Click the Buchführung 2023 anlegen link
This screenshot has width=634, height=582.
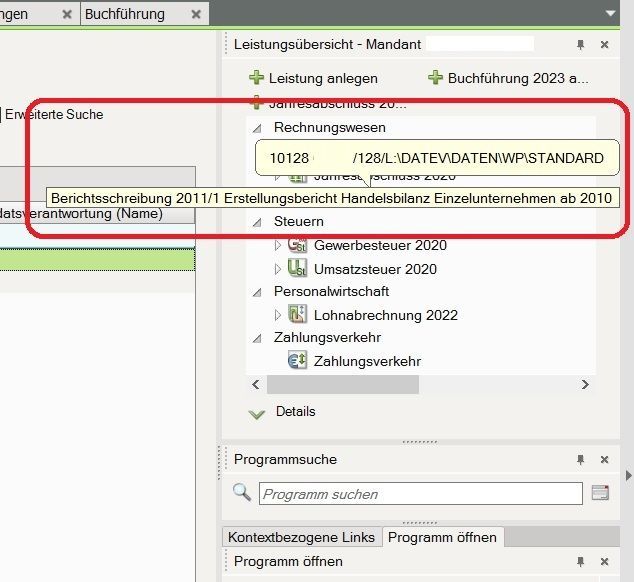pos(509,78)
